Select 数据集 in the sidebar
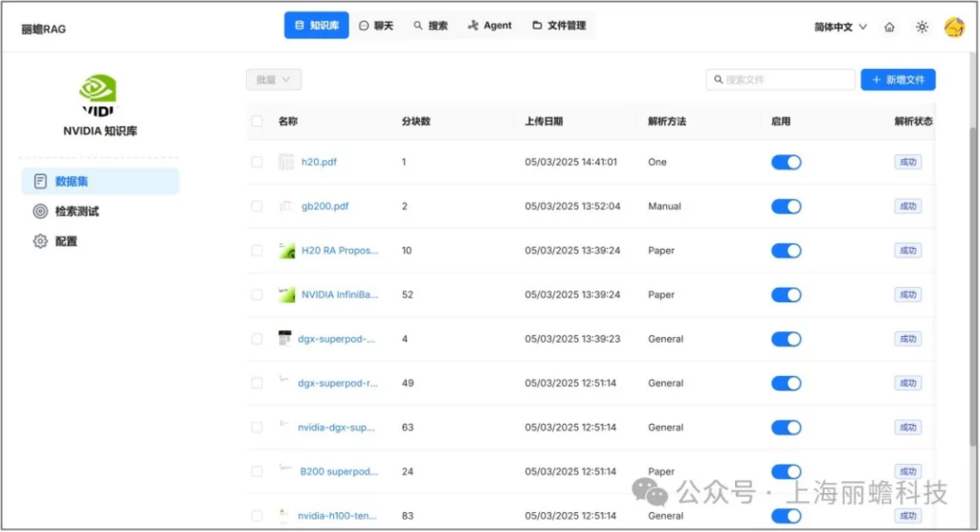The width and height of the screenshot is (980, 532). click(x=100, y=181)
